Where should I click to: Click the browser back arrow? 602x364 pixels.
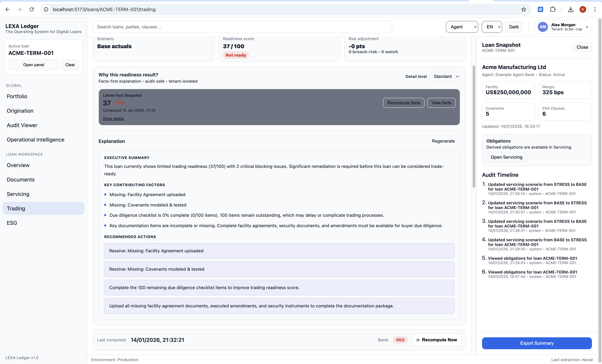click(x=7, y=9)
